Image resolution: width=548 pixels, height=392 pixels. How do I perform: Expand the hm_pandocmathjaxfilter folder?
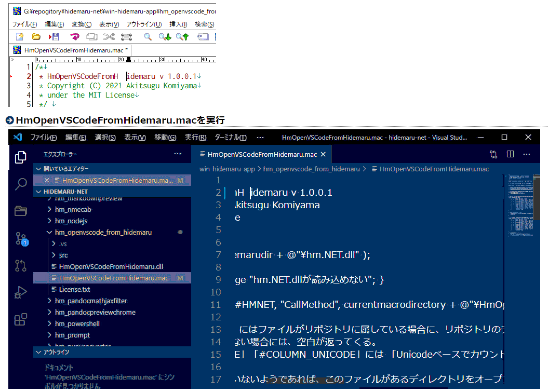(91, 301)
